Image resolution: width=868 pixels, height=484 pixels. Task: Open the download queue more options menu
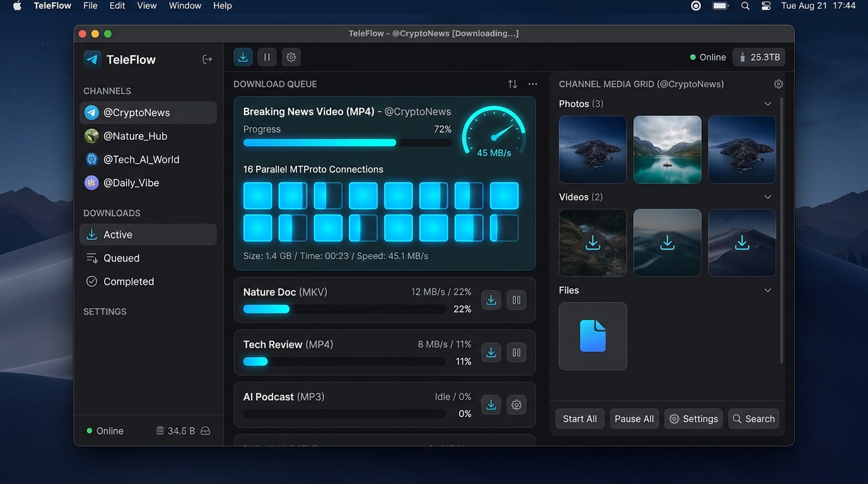533,84
